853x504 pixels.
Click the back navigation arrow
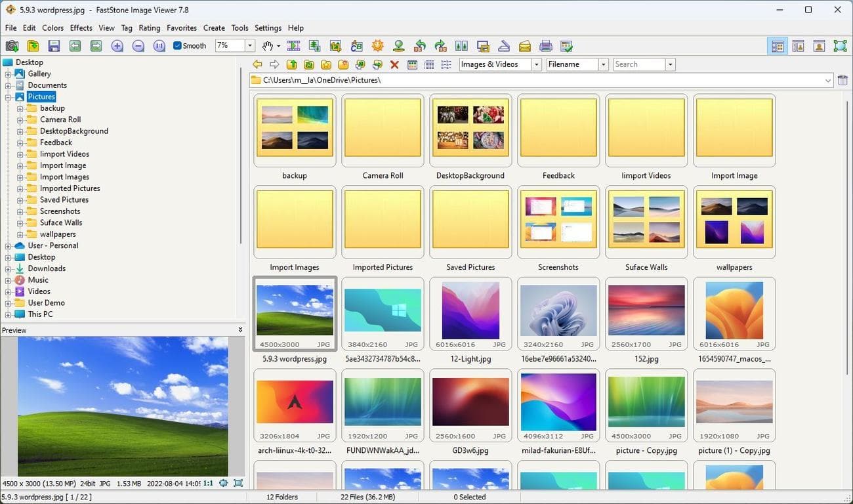click(257, 64)
